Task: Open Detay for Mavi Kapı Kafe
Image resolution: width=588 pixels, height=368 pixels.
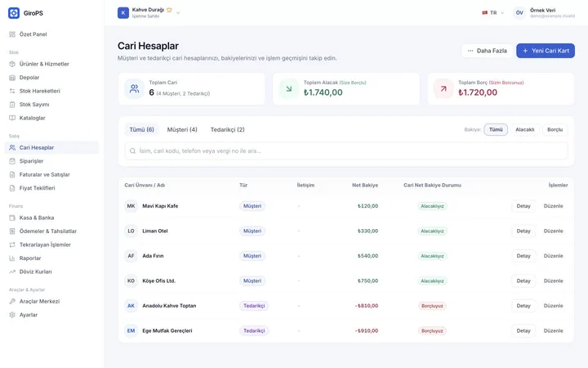Action: [x=523, y=206]
